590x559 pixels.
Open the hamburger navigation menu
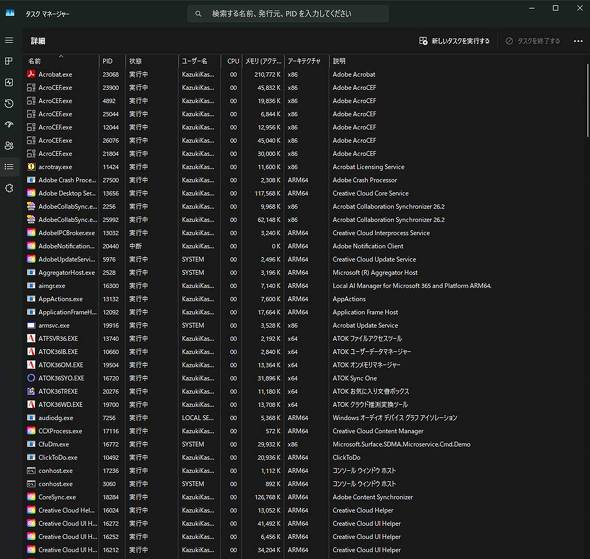[9, 40]
